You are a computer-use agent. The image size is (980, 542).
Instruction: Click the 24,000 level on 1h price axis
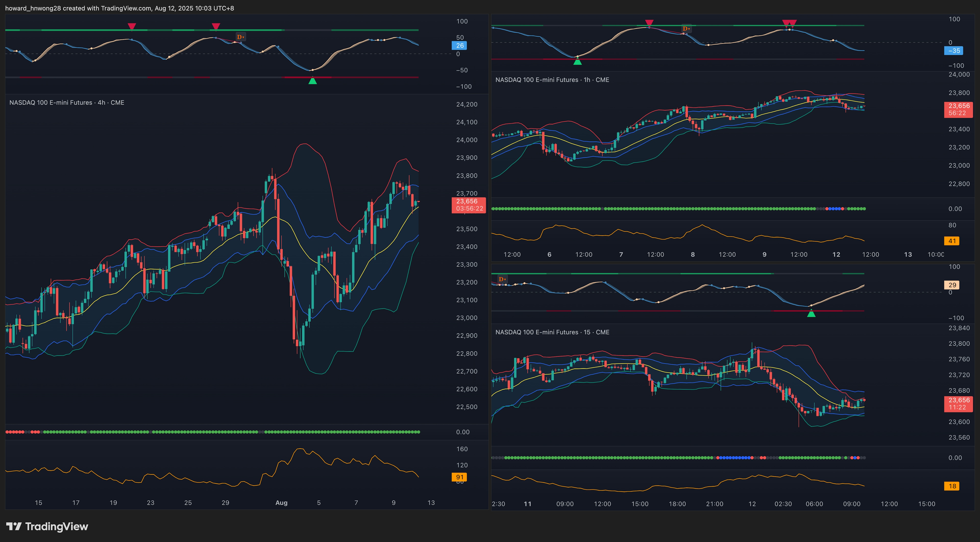(x=959, y=74)
